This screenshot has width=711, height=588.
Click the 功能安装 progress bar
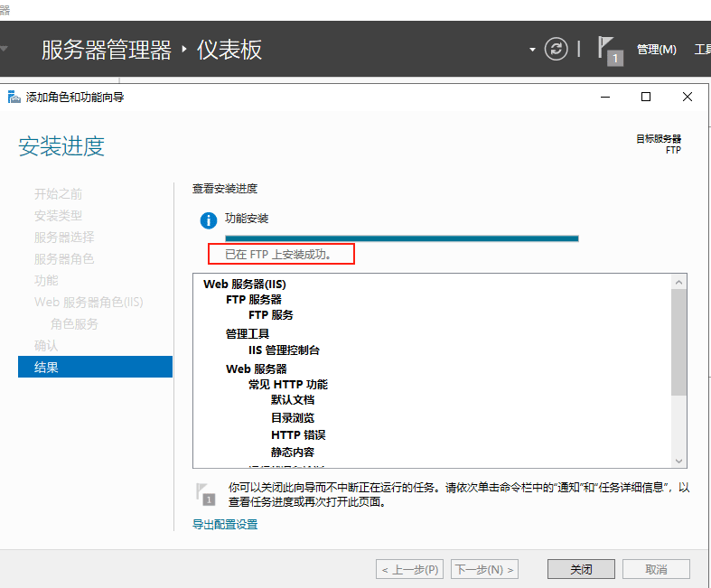(401, 238)
